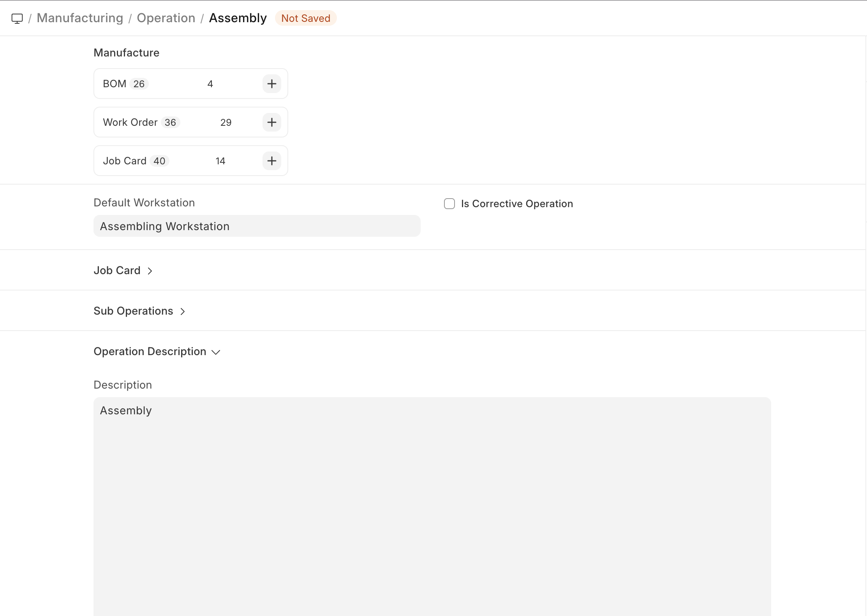The height and width of the screenshot is (616, 867).
Task: Click the desk monitor home icon
Action: (x=17, y=18)
